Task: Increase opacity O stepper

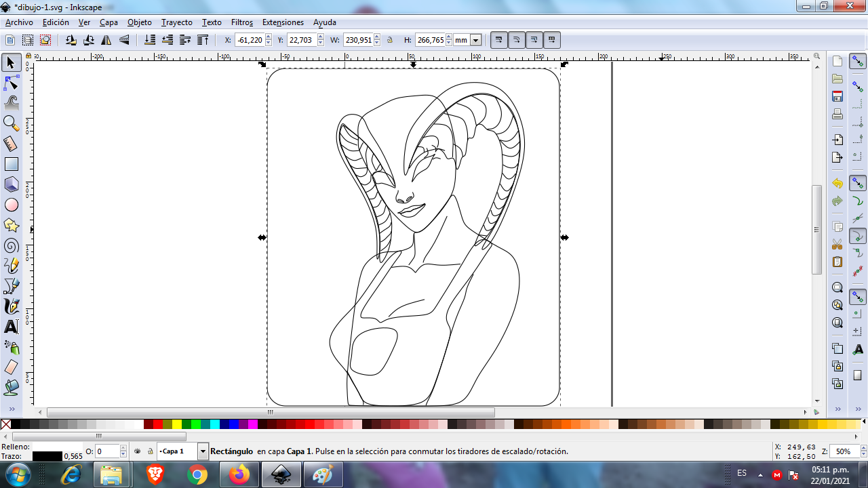Action: (x=123, y=448)
